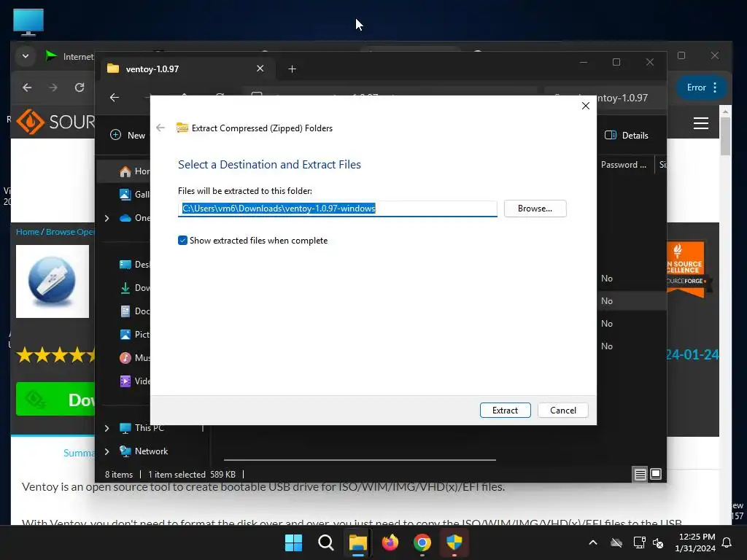The width and height of the screenshot is (747, 560).
Task: Click the back arrow in the Extract wizard
Action: (x=160, y=128)
